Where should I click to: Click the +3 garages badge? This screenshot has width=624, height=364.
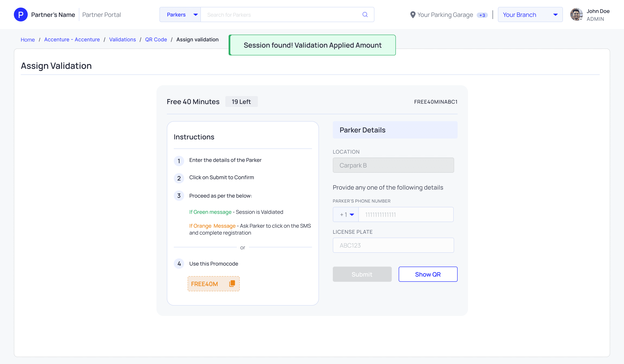[482, 15]
